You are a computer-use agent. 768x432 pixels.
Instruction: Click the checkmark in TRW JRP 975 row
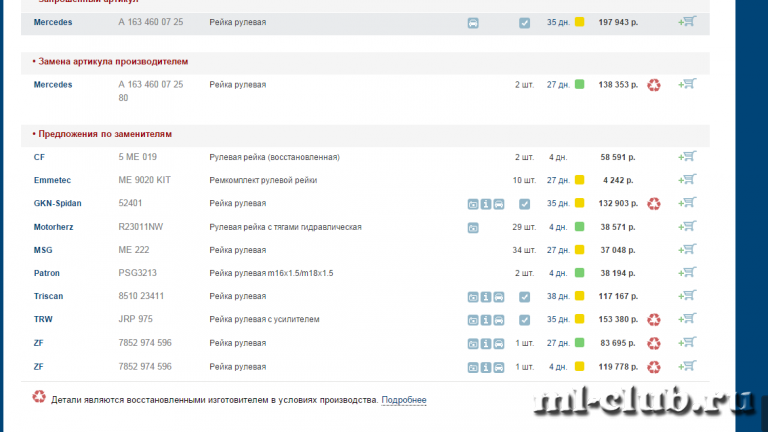click(525, 320)
